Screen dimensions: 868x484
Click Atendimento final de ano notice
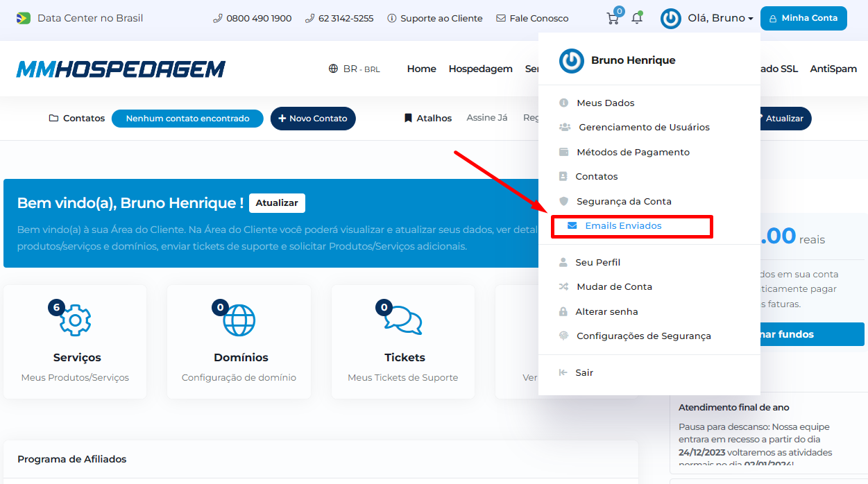[x=734, y=407]
